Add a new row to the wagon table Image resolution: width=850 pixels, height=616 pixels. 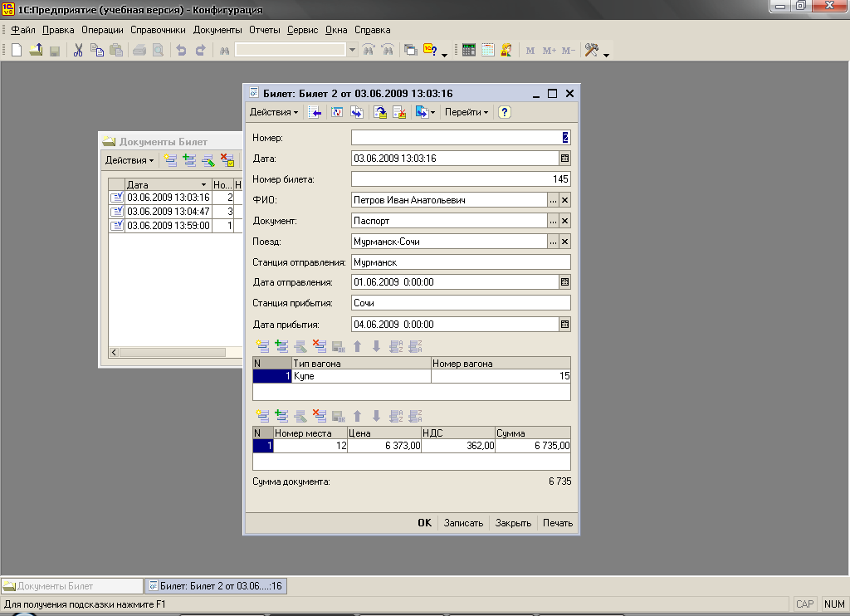point(262,346)
